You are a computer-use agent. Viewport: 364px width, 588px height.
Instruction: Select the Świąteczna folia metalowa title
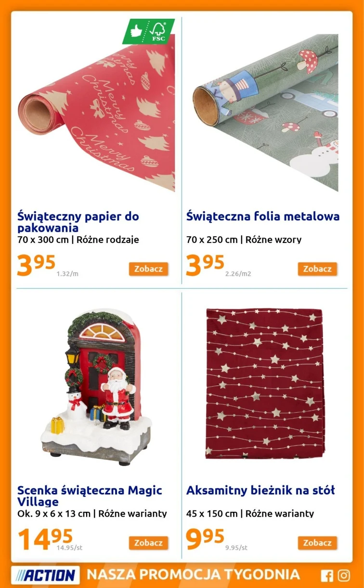[263, 216]
